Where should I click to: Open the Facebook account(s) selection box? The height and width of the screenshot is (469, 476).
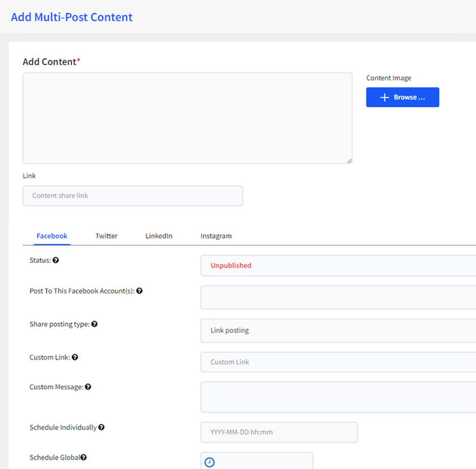tap(338, 297)
